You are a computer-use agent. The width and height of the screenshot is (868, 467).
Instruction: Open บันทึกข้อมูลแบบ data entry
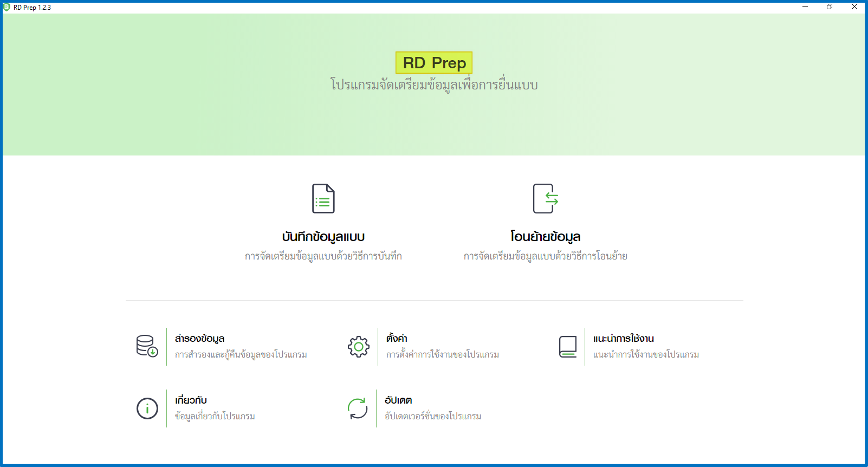[x=323, y=237]
